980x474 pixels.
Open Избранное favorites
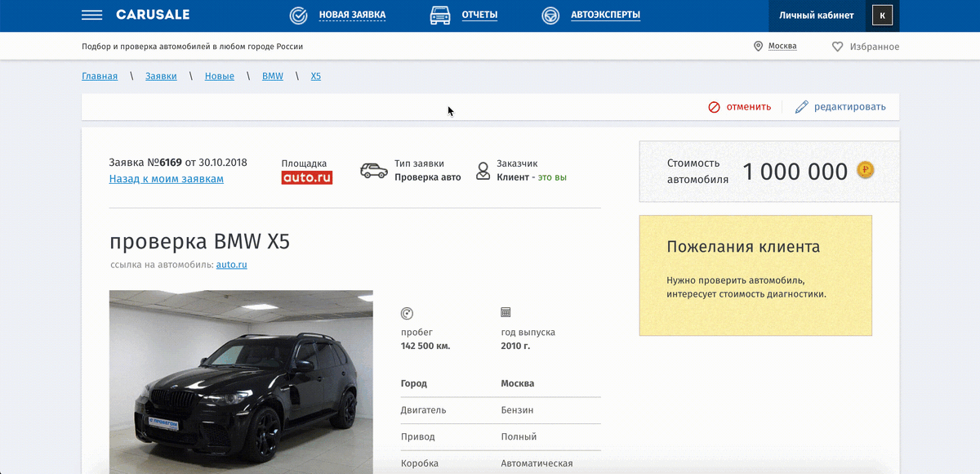875,47
